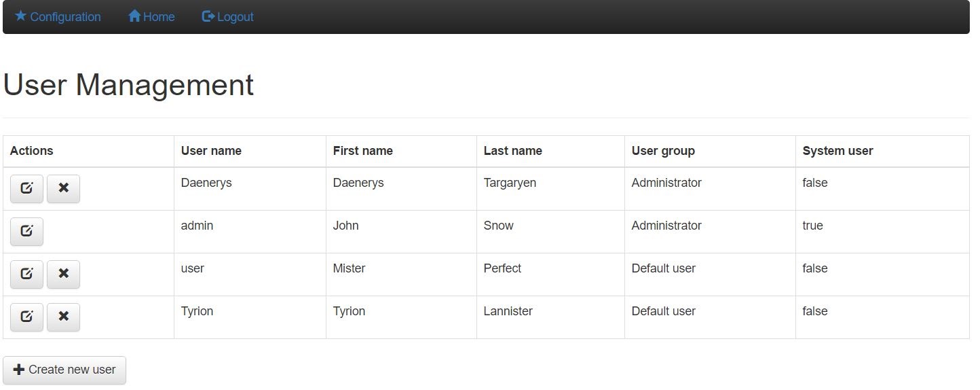980x390 pixels.
Task: Open the Configuration menu item
Action: tap(65, 17)
